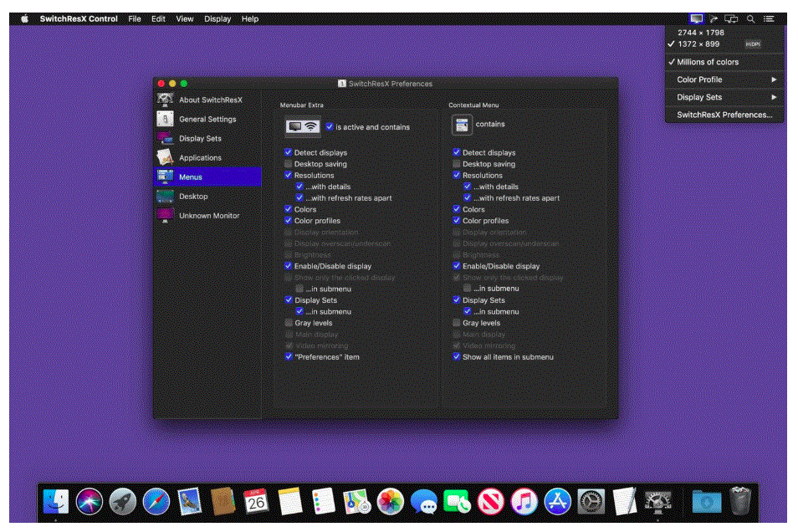
Task: Uncheck Display Sets '...in submenu' in Contextual Menu
Action: click(468, 311)
